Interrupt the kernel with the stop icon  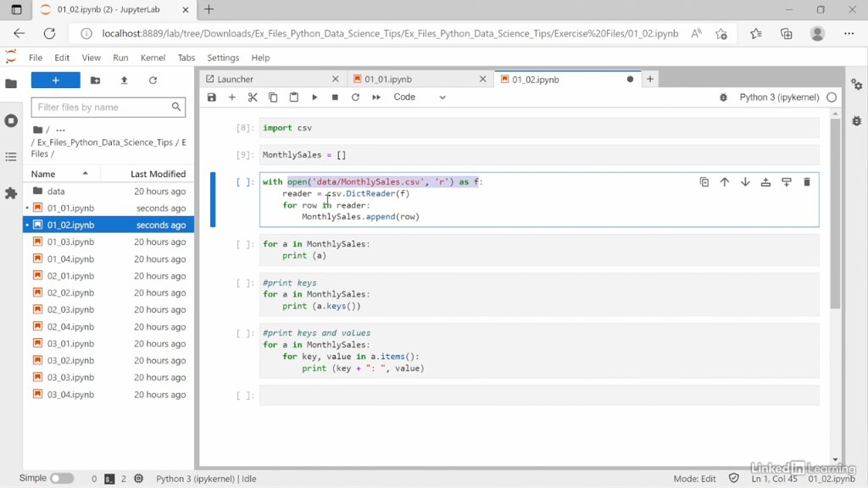point(335,97)
